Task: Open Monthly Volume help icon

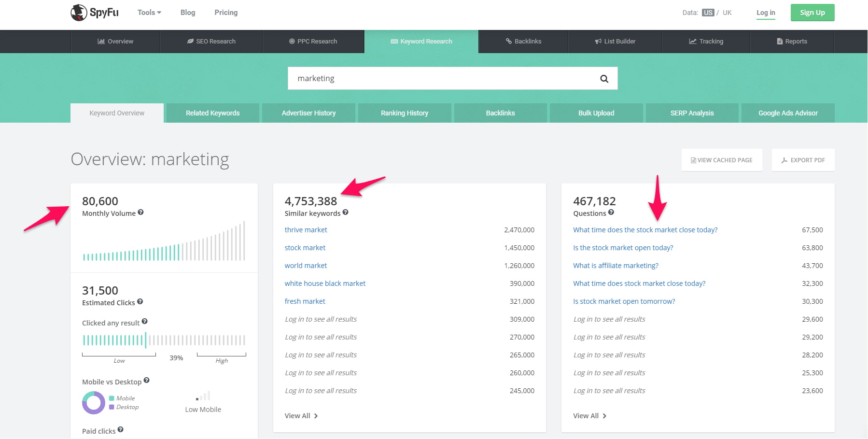Action: (140, 212)
